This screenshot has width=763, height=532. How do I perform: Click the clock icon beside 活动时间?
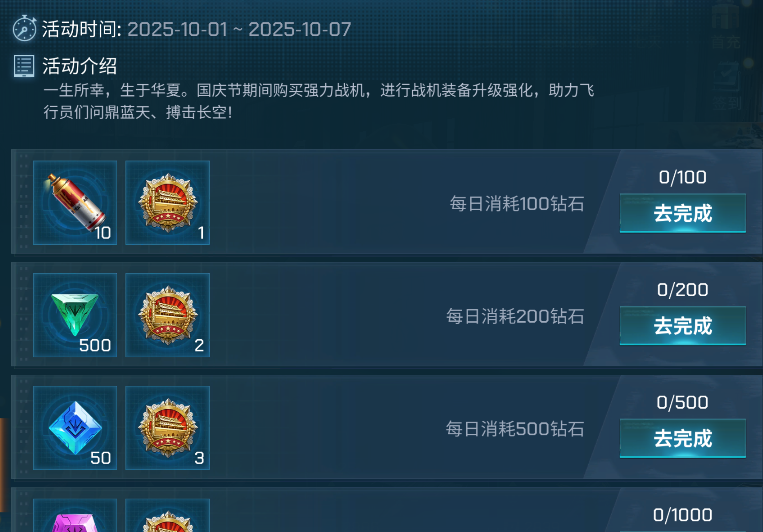[24, 28]
